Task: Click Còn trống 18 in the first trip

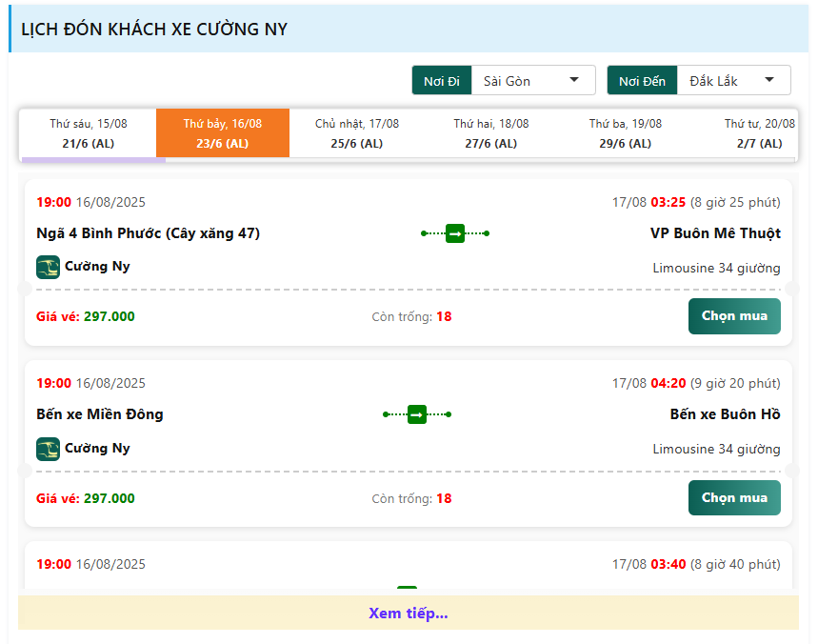Action: click(411, 317)
